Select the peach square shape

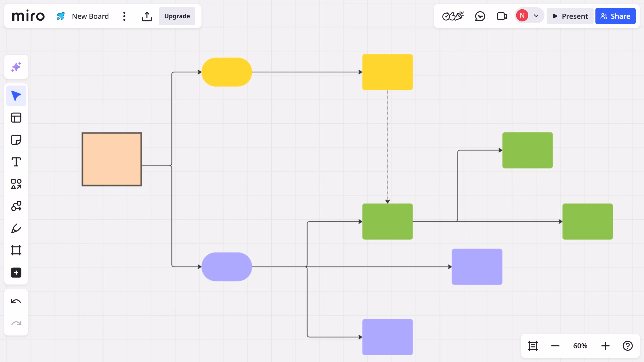tap(112, 159)
